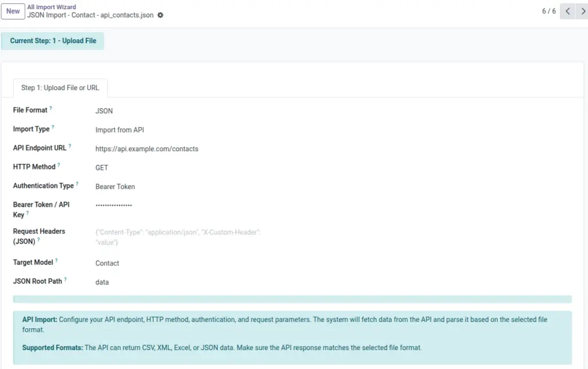Select Current Step: 1 - Upload File status
The width and height of the screenshot is (588, 369).
(53, 41)
